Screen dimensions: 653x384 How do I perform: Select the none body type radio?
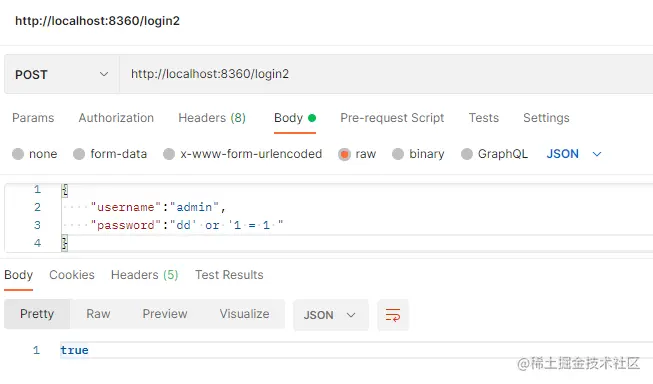[18, 154]
